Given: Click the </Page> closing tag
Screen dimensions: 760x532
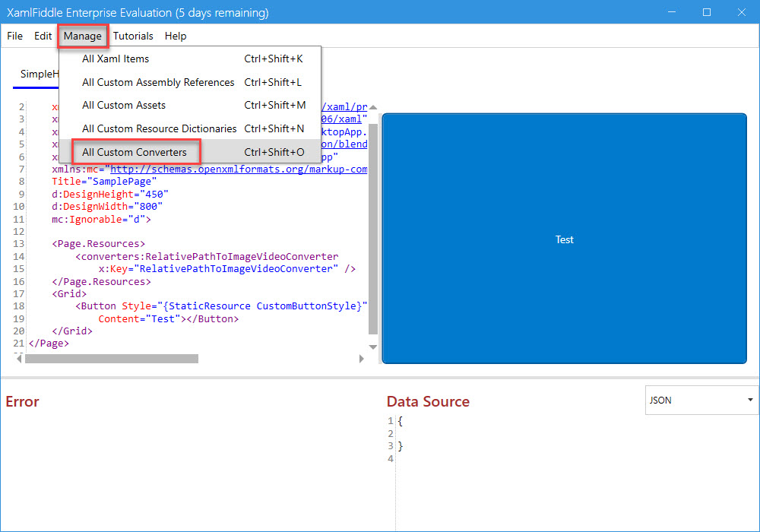Looking at the screenshot, I should pos(49,343).
